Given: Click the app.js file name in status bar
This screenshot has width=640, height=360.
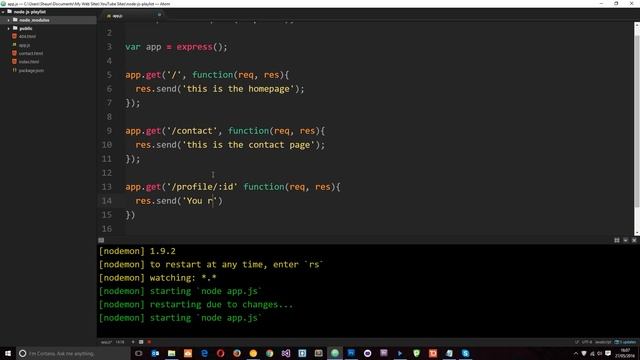Looking at the screenshot, I should (x=106, y=342).
